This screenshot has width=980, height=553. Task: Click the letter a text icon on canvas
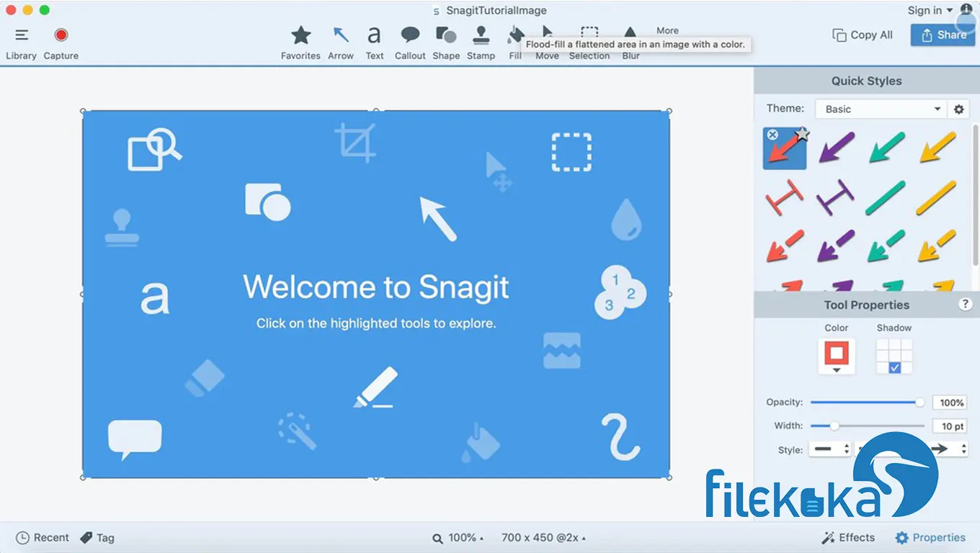[x=155, y=297]
